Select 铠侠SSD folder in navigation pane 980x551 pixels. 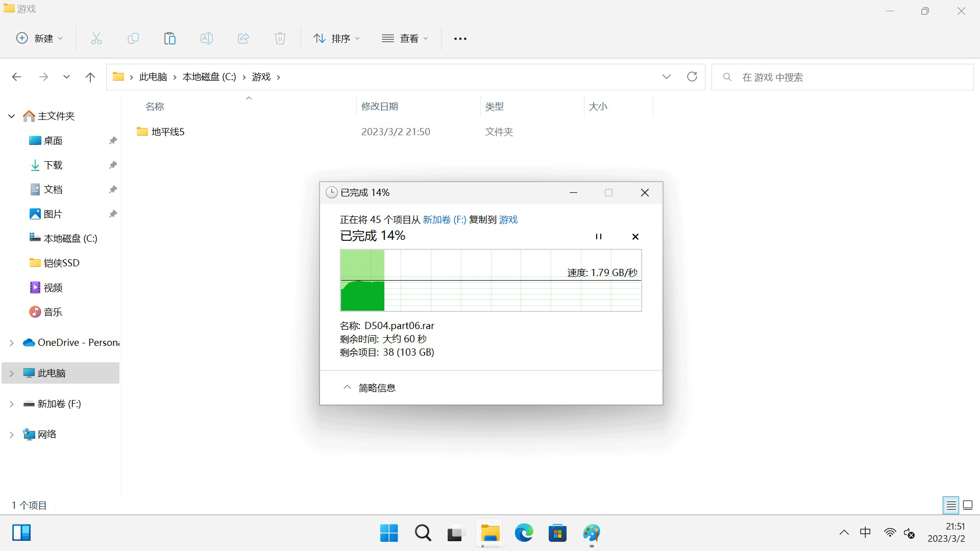[x=55, y=263]
